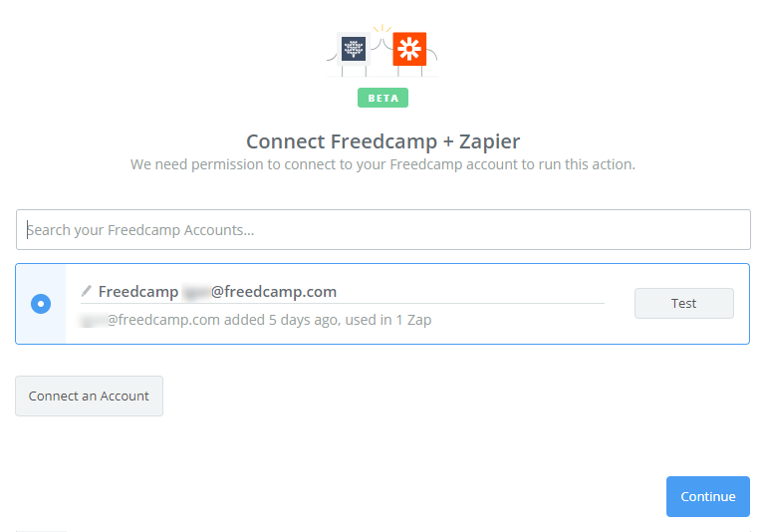Select the Freedcamp account radio button
Image resolution: width=764 pixels, height=532 pixels.
point(41,304)
